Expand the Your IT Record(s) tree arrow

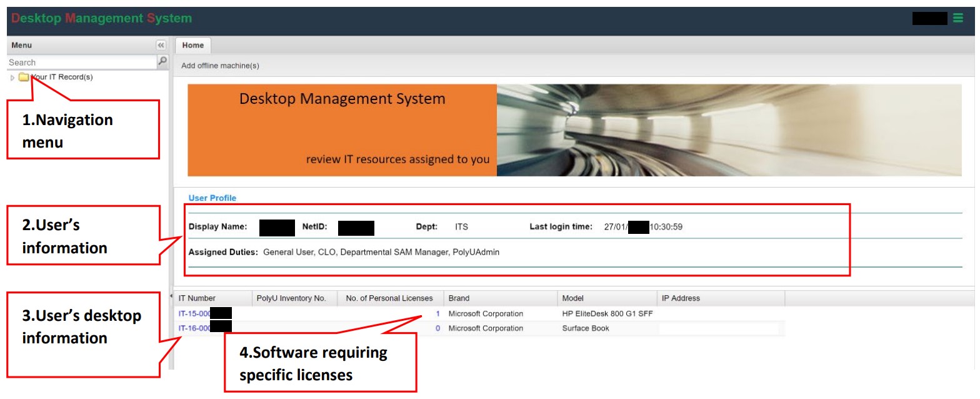pos(12,78)
